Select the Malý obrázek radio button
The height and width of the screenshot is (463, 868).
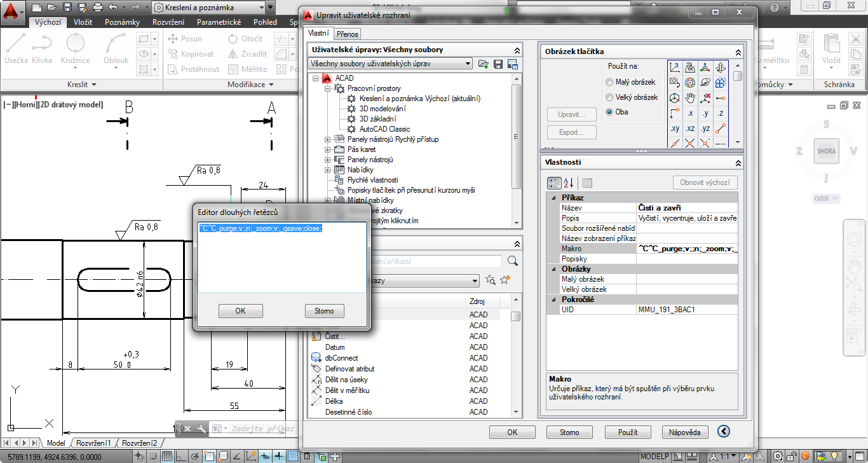pos(610,82)
